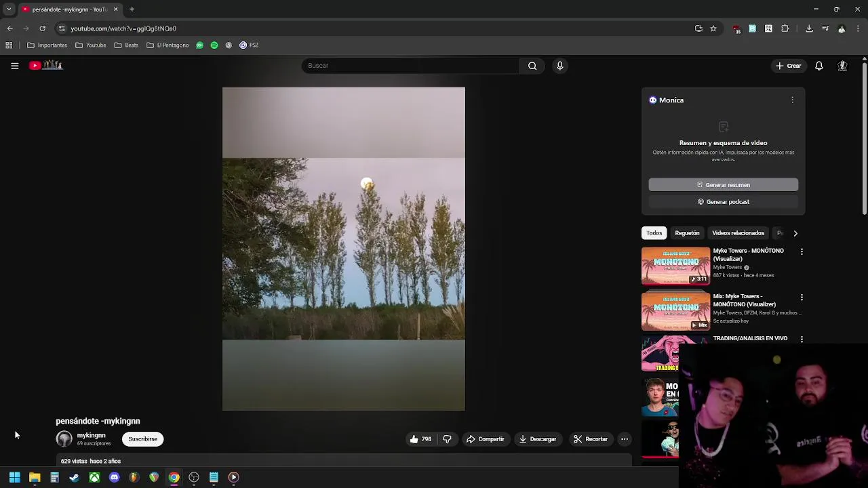Show next filter chips with arrow
868x488 pixels.
(x=795, y=233)
